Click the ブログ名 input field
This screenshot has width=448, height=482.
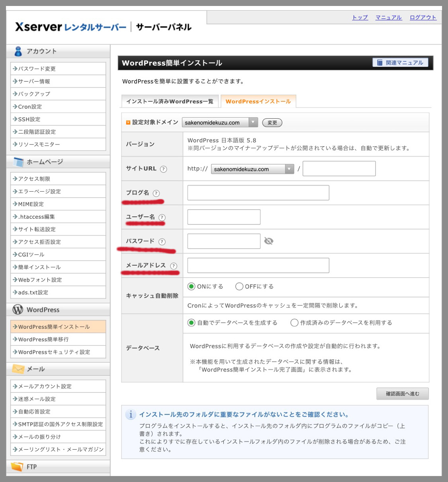(258, 193)
